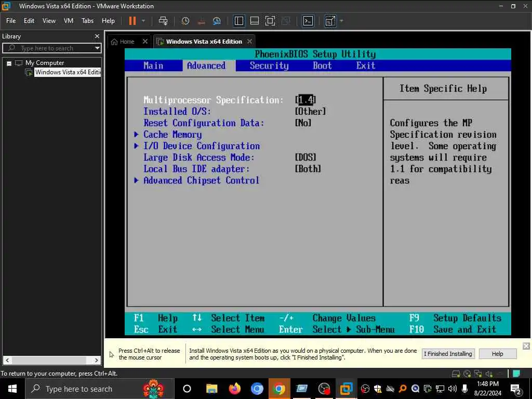532x399 pixels.
Task: Enter full screen mode
Action: point(270,21)
